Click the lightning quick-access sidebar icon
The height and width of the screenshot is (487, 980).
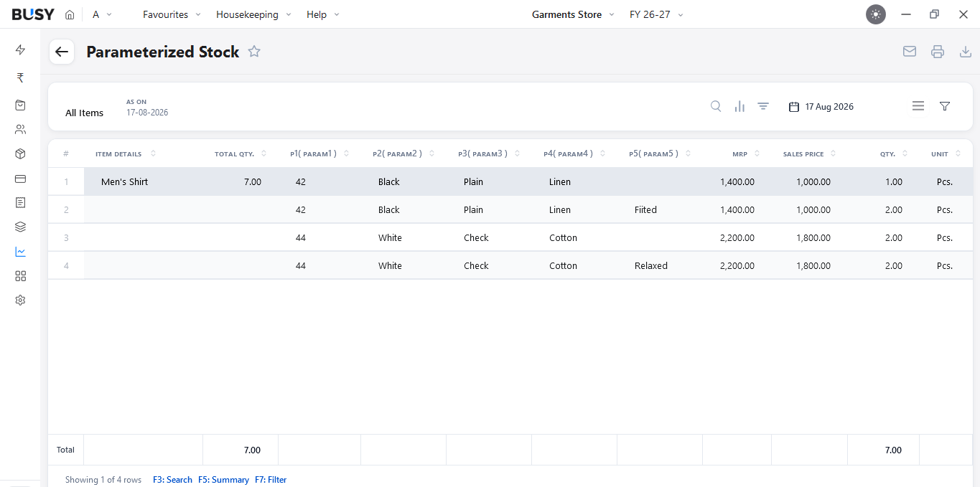click(20, 49)
